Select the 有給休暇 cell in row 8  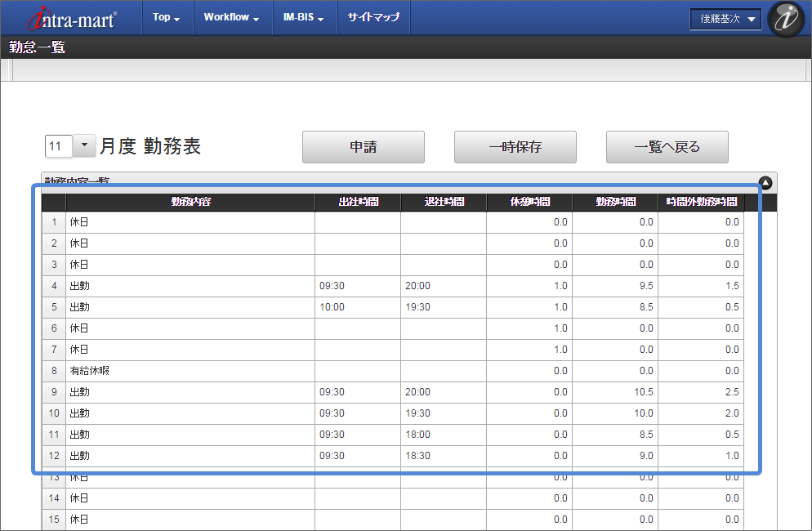190,371
